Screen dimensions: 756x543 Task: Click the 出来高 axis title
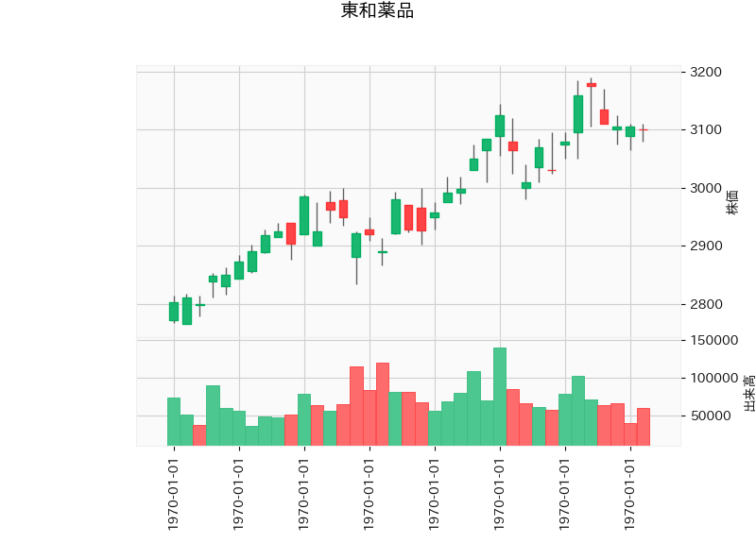[749, 393]
